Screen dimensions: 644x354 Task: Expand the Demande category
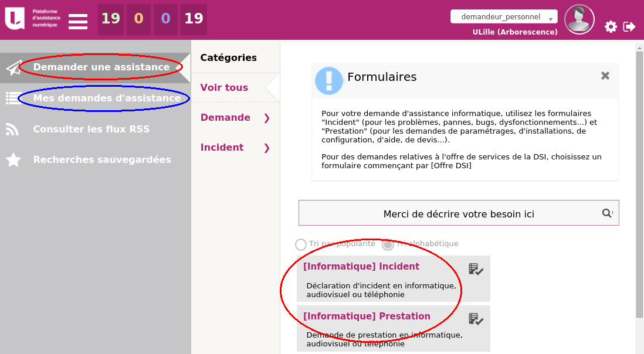267,118
